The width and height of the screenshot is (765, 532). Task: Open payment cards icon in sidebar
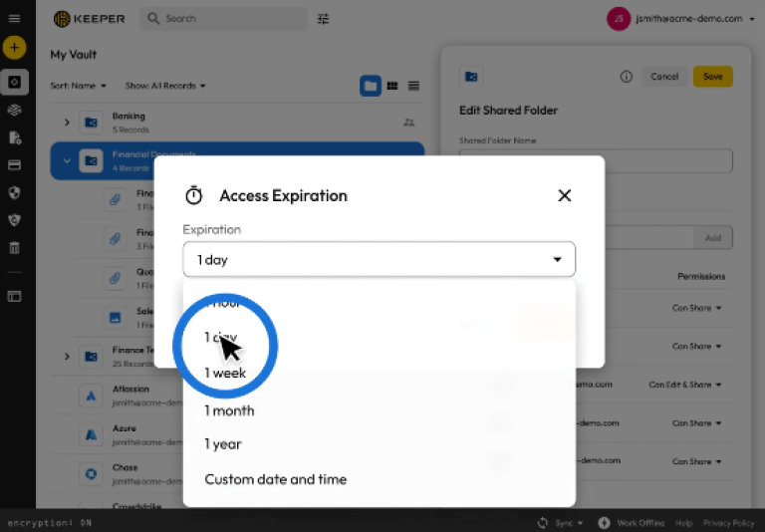pos(14,165)
